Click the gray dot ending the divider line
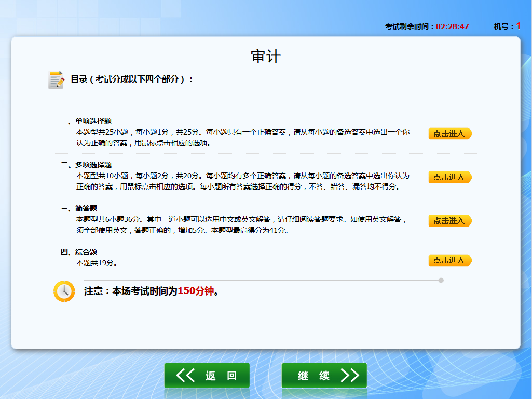Image resolution: width=532 pixels, height=399 pixels. tap(441, 280)
